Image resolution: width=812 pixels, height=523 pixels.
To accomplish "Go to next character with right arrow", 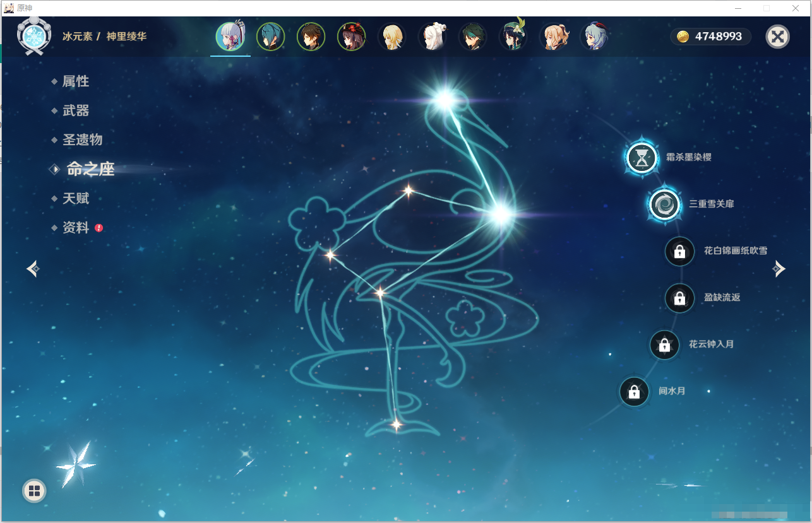I will (779, 269).
